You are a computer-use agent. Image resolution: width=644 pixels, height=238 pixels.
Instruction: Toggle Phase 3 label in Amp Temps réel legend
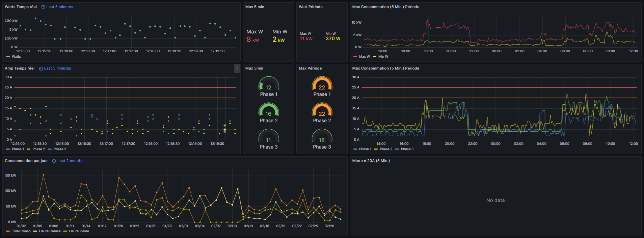pyautogui.click(x=60, y=149)
